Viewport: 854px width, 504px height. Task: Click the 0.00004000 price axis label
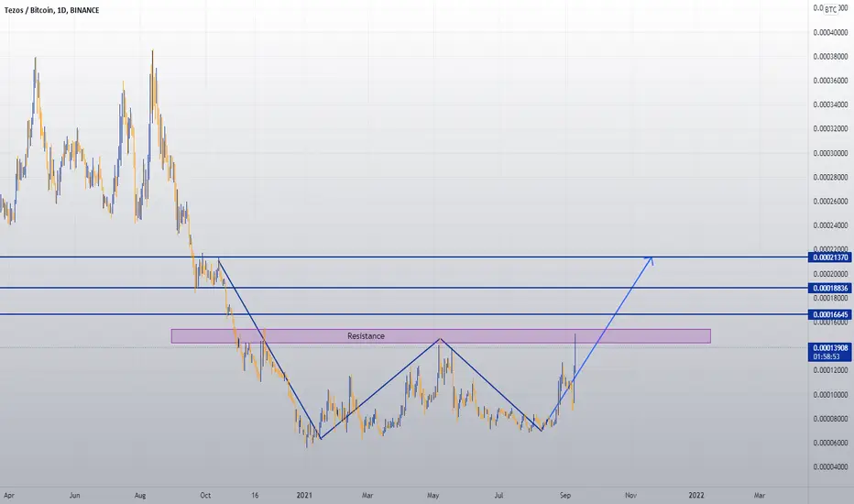click(830, 467)
